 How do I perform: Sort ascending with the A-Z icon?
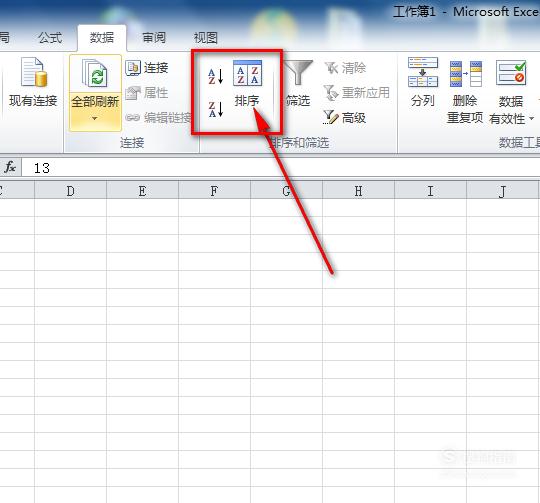click(216, 76)
